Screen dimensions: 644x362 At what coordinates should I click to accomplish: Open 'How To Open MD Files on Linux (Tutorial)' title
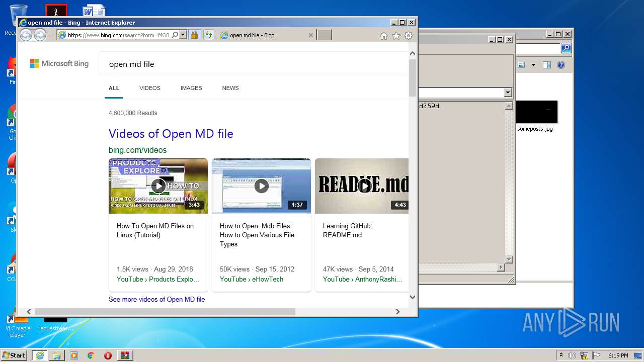click(155, 230)
